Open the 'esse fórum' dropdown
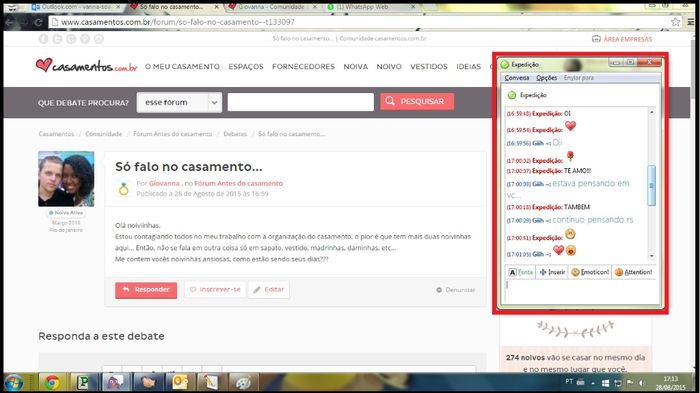700x393 pixels. tap(179, 102)
